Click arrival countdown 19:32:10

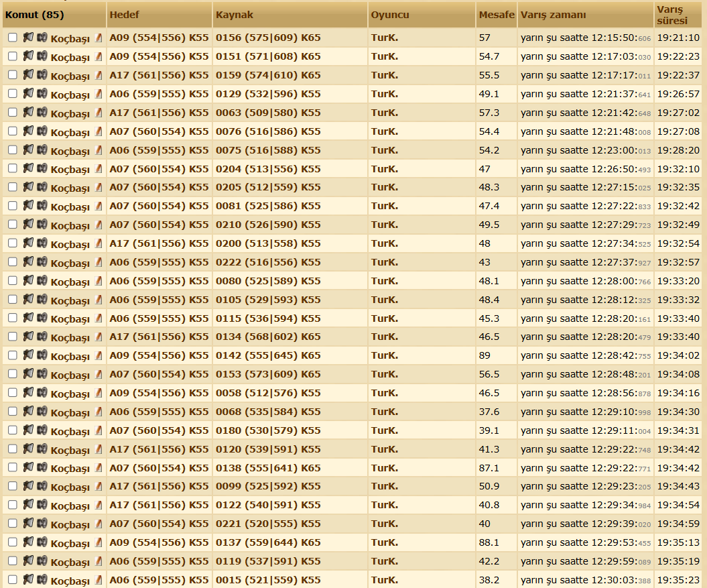click(x=679, y=169)
